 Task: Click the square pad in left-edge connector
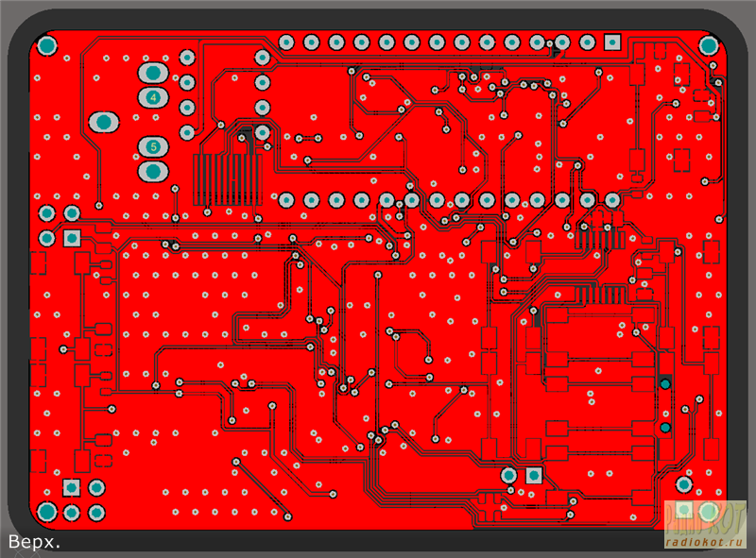coord(71,238)
